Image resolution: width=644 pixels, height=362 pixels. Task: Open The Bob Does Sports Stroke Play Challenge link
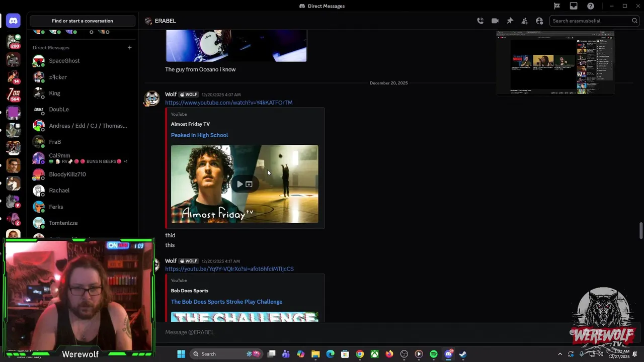tap(226, 302)
